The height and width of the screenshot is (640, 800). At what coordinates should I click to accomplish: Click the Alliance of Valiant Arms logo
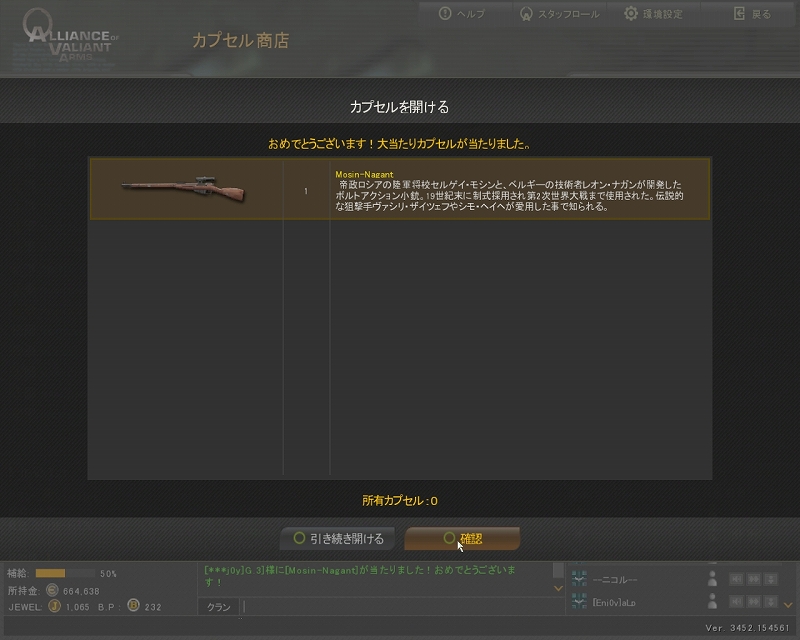pyautogui.click(x=68, y=37)
